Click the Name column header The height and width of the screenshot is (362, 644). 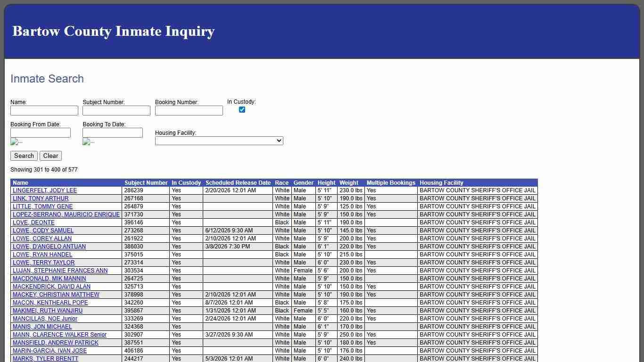point(20,183)
